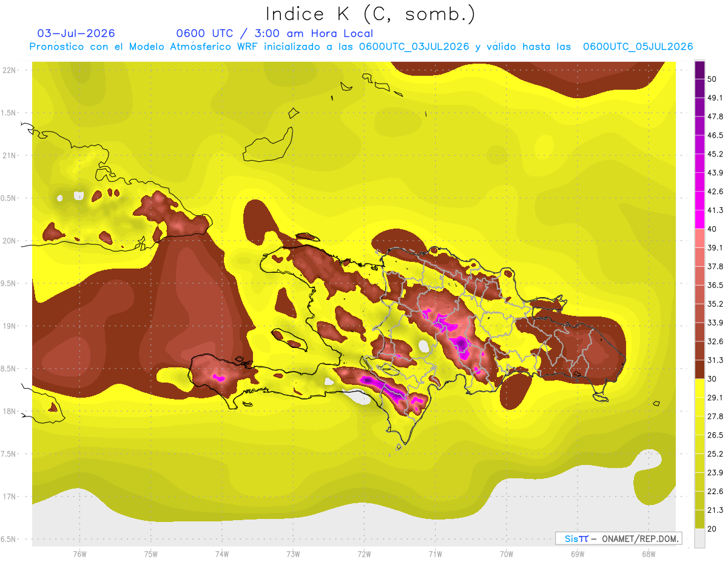Click the latitude axis label "22N"

pyautogui.click(x=10, y=70)
